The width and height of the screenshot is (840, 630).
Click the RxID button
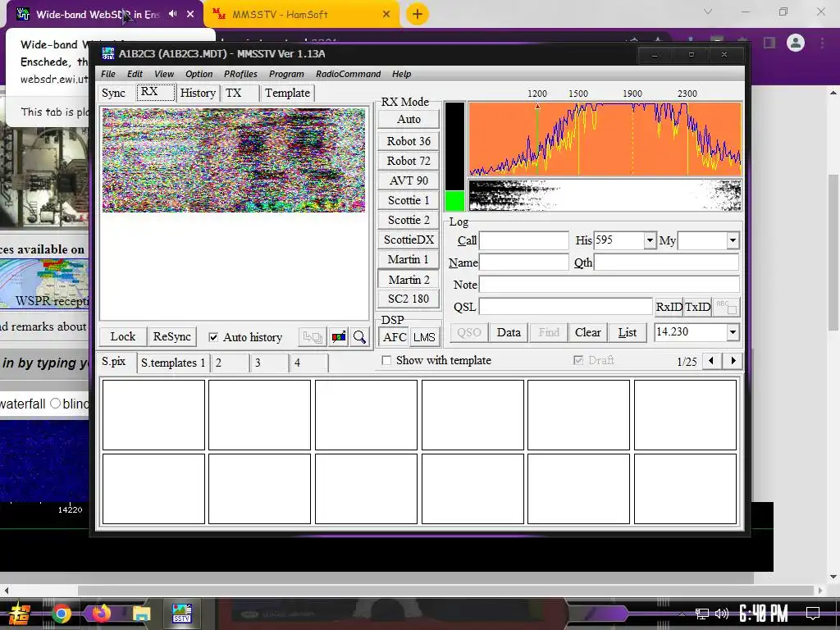(x=669, y=307)
